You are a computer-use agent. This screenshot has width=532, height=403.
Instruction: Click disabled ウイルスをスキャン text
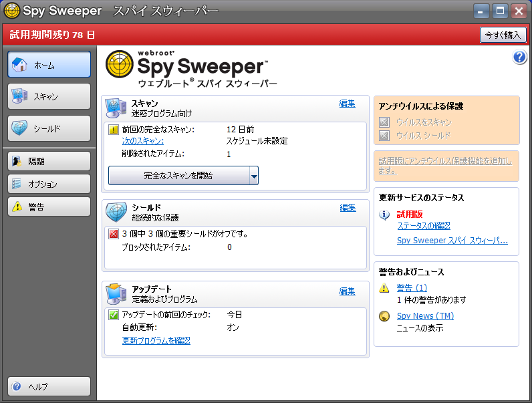click(x=424, y=122)
